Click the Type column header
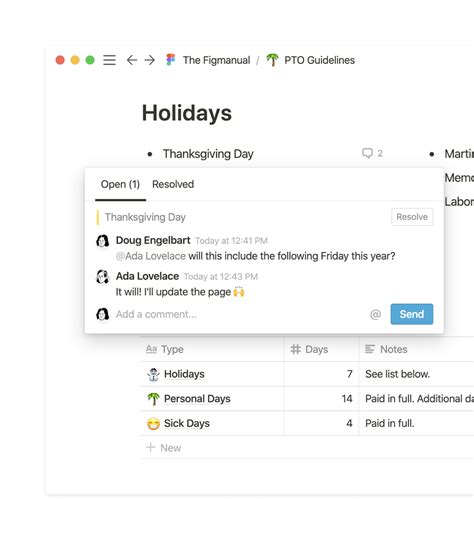 (x=212, y=350)
